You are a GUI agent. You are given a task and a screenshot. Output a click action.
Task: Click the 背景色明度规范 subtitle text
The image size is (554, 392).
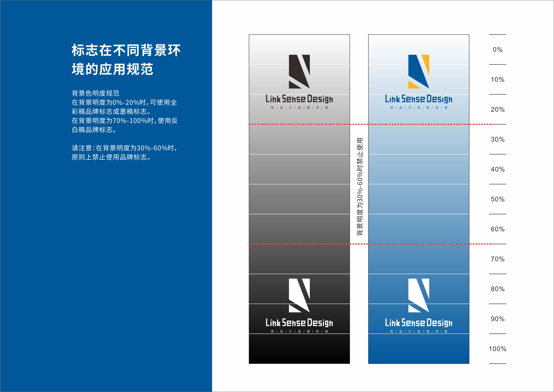(96, 93)
